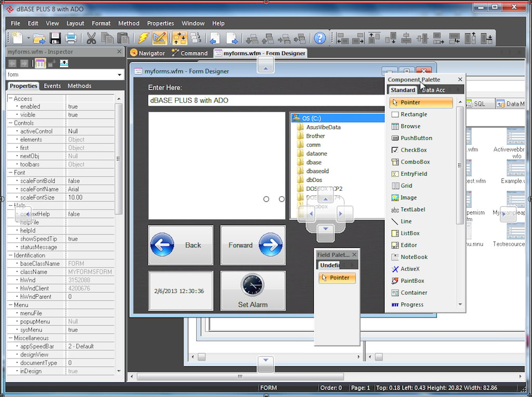Switch to the Navigator tab
This screenshot has height=397, width=532.
[x=148, y=54]
